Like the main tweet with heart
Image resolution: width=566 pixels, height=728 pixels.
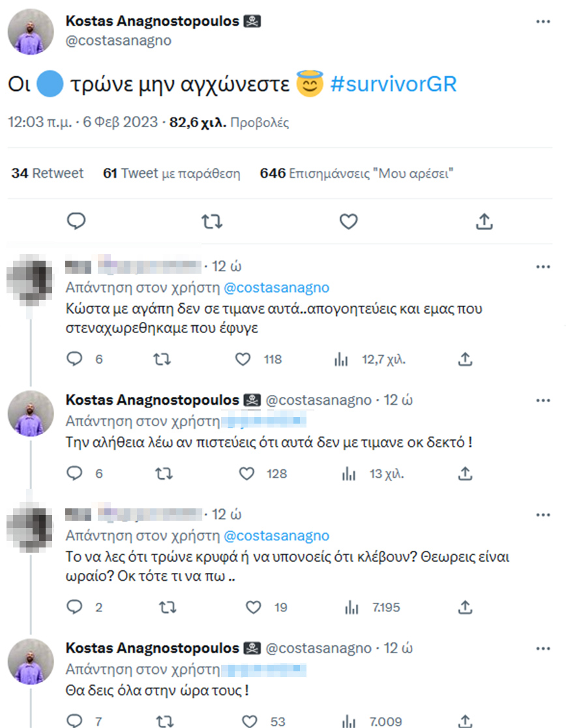point(348,222)
